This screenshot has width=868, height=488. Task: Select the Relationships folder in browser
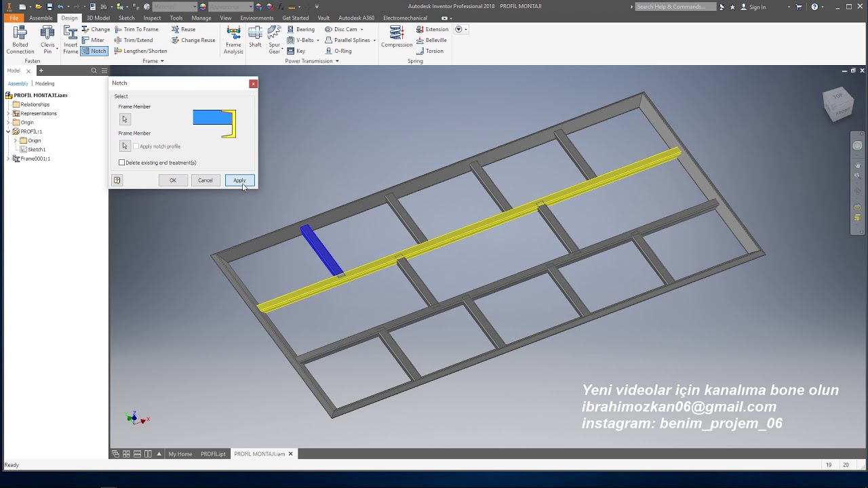point(31,104)
